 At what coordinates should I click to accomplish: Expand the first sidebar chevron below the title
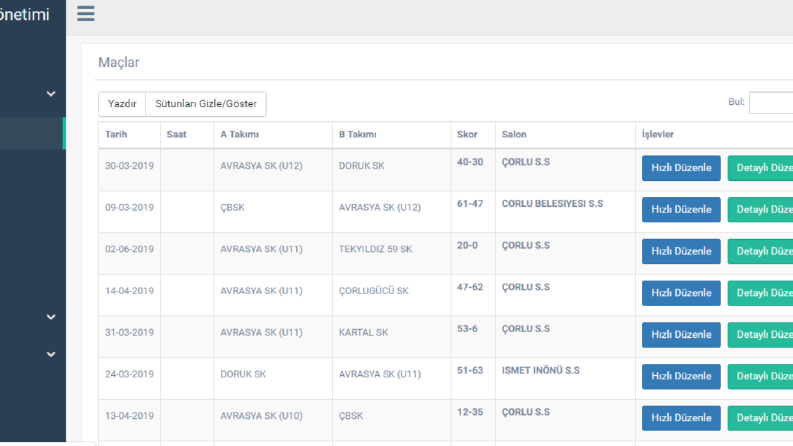click(x=51, y=94)
